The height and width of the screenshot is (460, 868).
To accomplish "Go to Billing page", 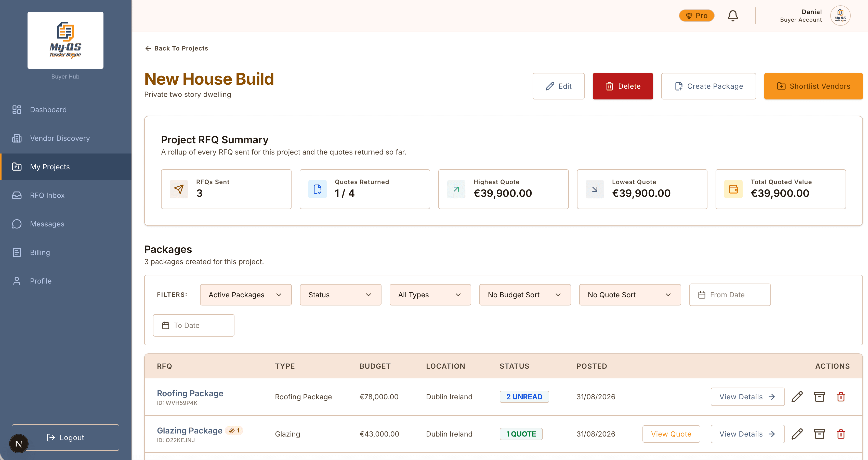I will click(66, 252).
